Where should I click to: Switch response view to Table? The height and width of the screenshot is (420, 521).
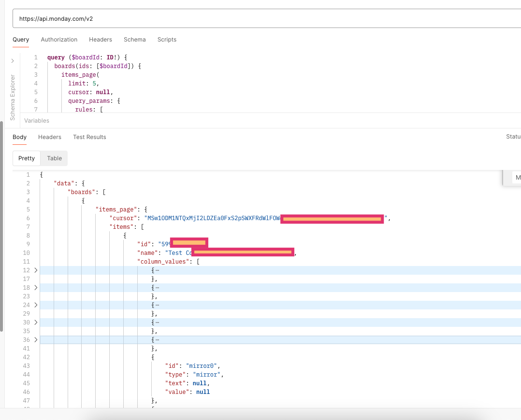click(54, 158)
